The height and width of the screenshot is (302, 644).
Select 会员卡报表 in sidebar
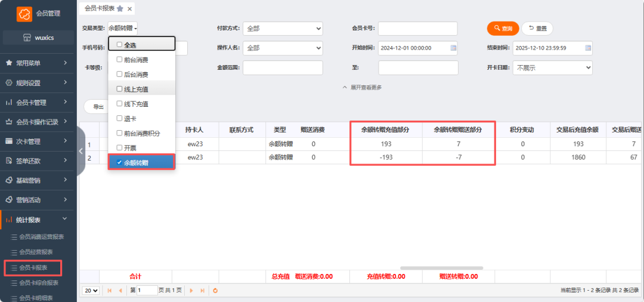coord(33,268)
